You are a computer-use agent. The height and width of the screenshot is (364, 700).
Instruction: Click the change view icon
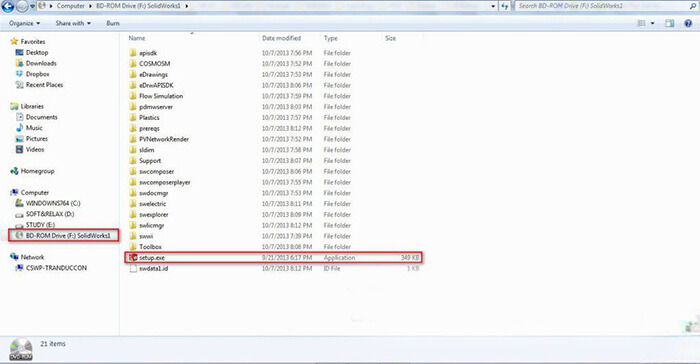pyautogui.click(x=642, y=23)
